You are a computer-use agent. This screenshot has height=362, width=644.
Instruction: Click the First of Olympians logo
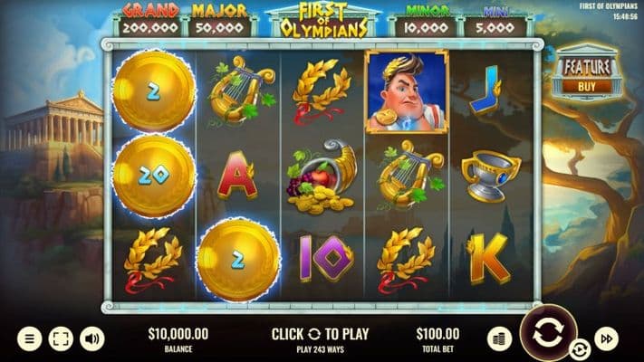coord(322,21)
